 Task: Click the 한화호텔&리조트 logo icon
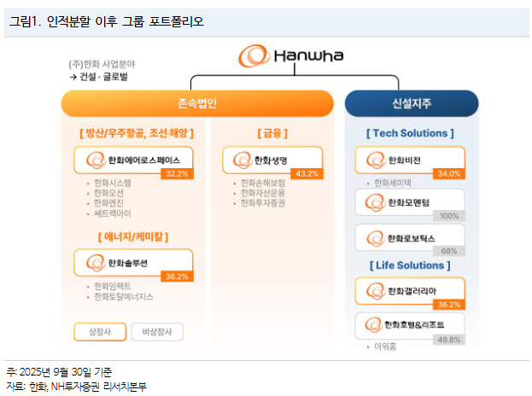click(x=372, y=324)
